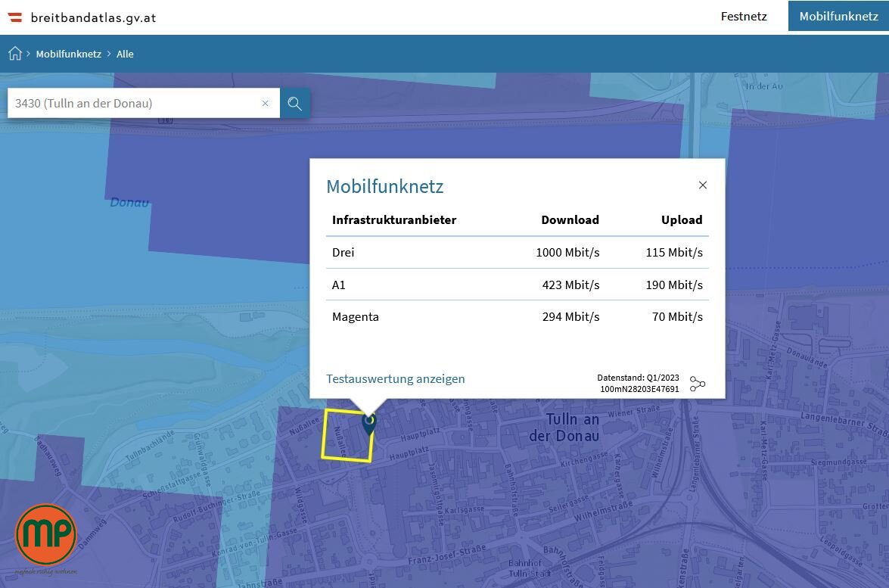The height and width of the screenshot is (588, 889).
Task: Select the Drei provider name
Action: point(343,252)
